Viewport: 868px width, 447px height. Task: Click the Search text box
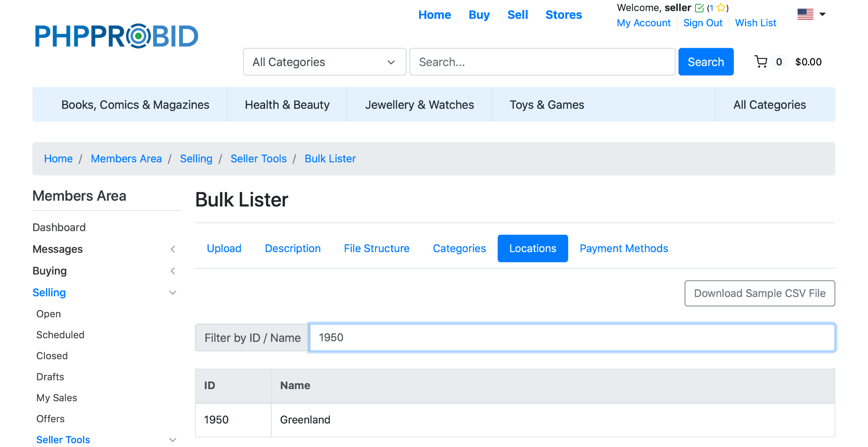tap(542, 62)
